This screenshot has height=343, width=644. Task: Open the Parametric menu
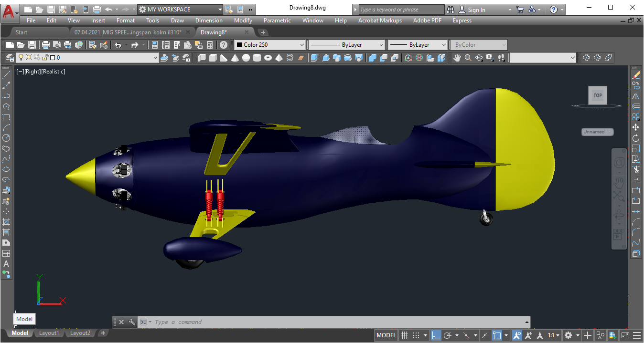coord(277,21)
